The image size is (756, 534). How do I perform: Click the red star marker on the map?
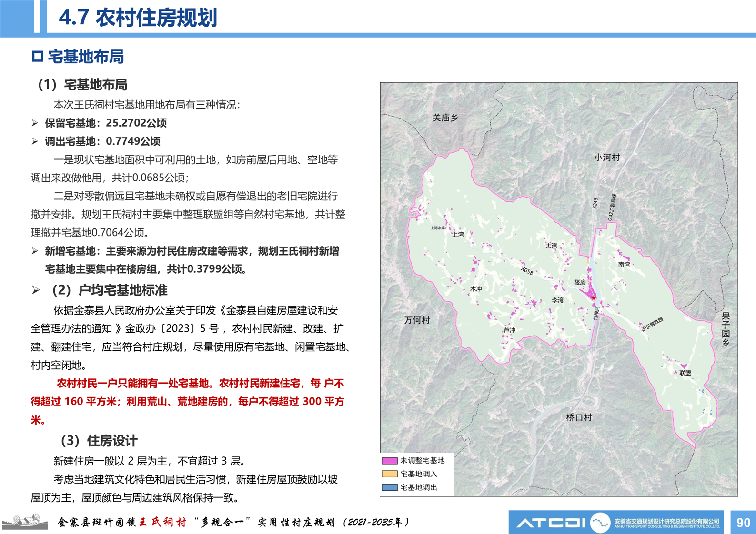click(594, 298)
